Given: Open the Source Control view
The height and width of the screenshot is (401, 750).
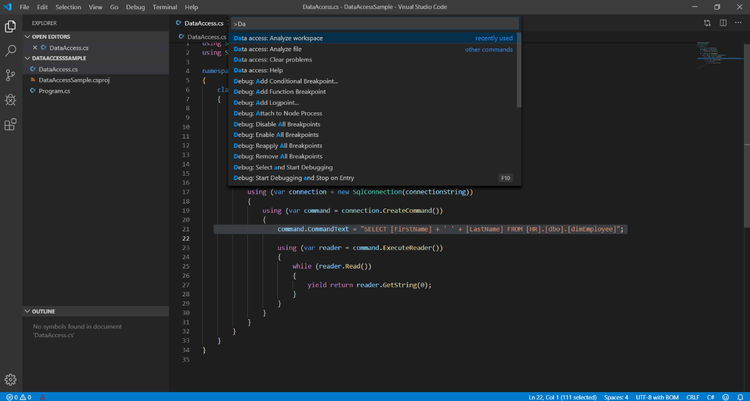Looking at the screenshot, I should click(11, 75).
